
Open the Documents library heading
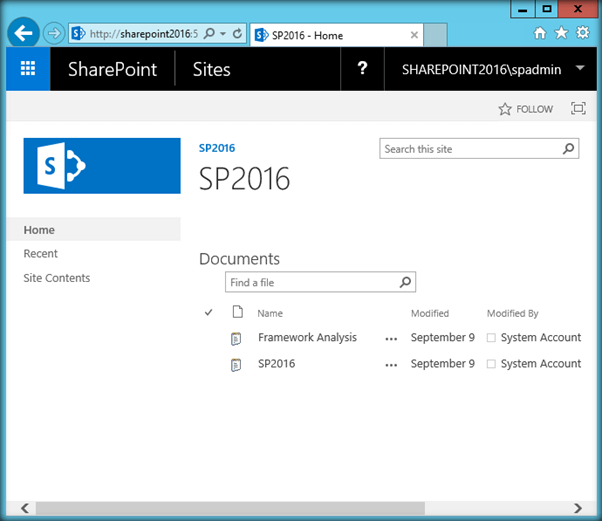tap(239, 259)
